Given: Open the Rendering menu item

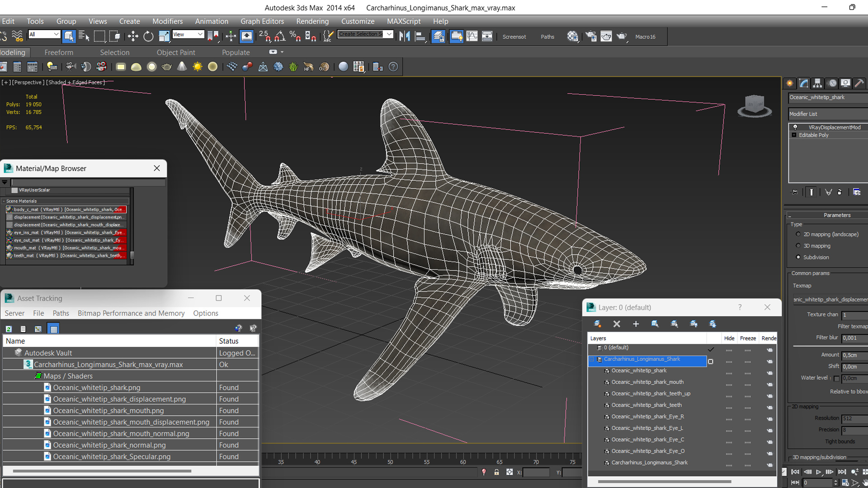Looking at the screenshot, I should pyautogui.click(x=312, y=21).
